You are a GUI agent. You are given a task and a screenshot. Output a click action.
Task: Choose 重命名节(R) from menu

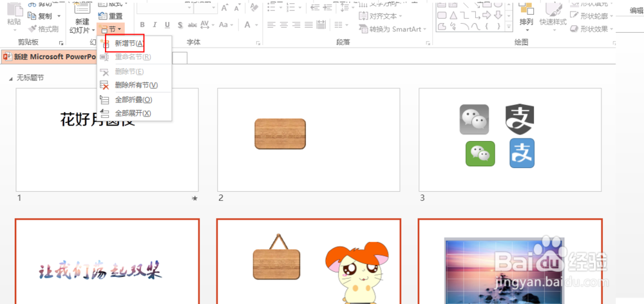135,57
